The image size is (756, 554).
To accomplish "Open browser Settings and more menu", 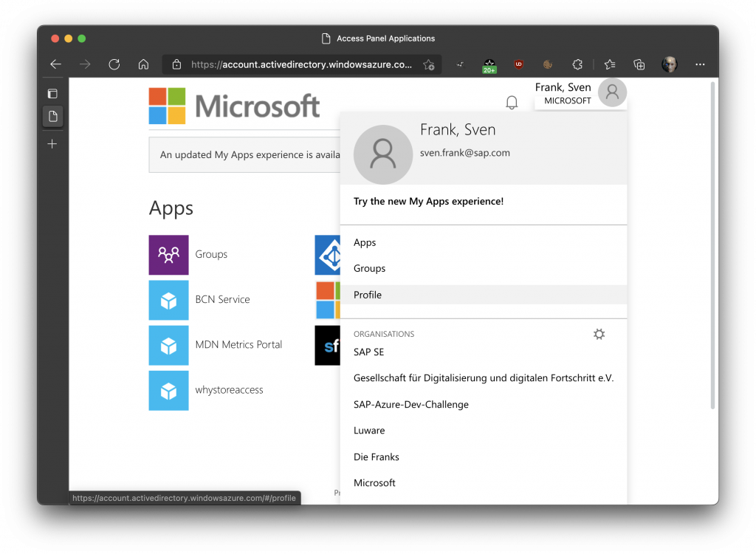I will (x=700, y=64).
